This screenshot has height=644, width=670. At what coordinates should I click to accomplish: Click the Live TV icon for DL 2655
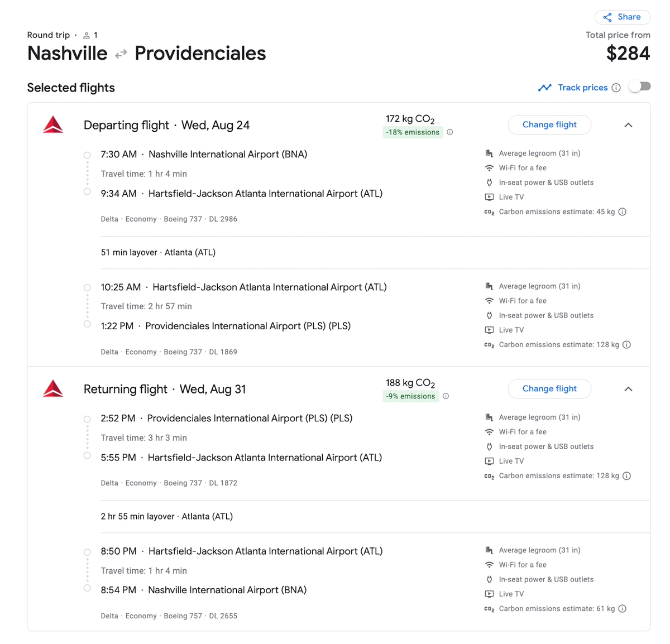point(489,594)
